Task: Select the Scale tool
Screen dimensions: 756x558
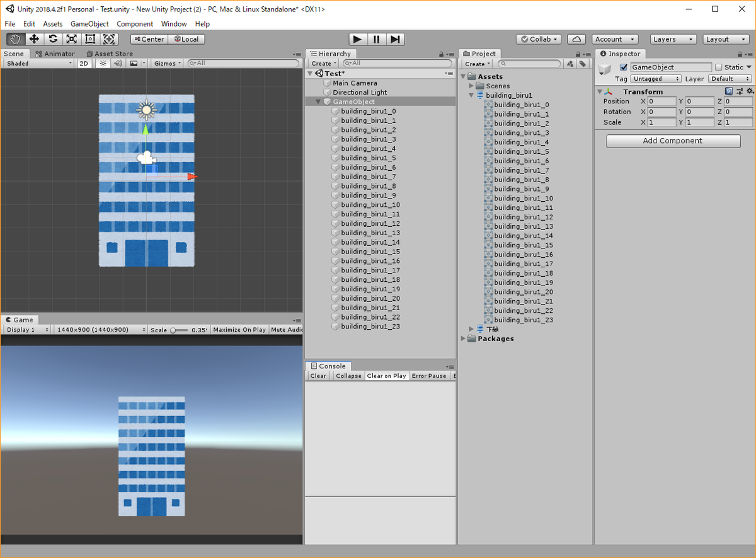Action: [x=72, y=39]
